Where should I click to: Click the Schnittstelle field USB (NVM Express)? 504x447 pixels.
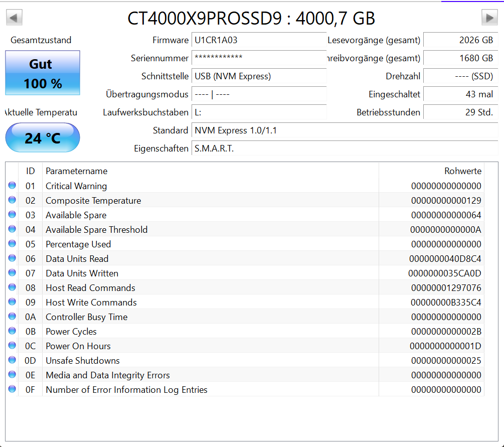tap(259, 76)
